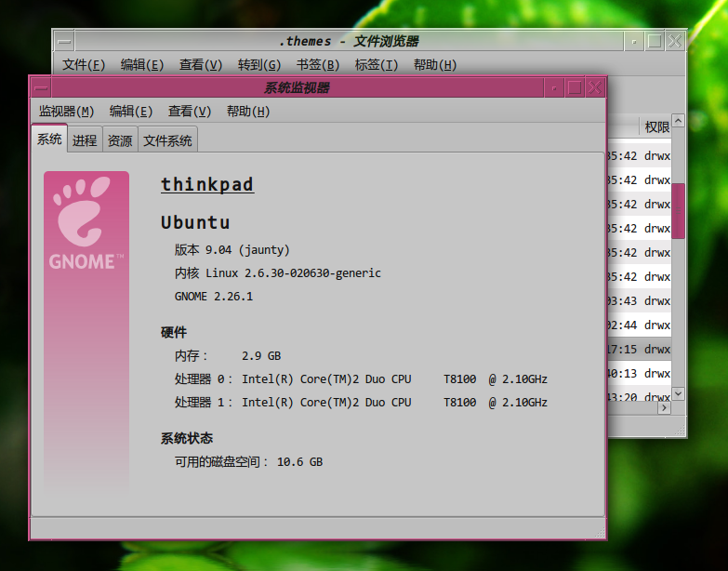Open 帮助(H) menu in file browser window

pos(435,64)
